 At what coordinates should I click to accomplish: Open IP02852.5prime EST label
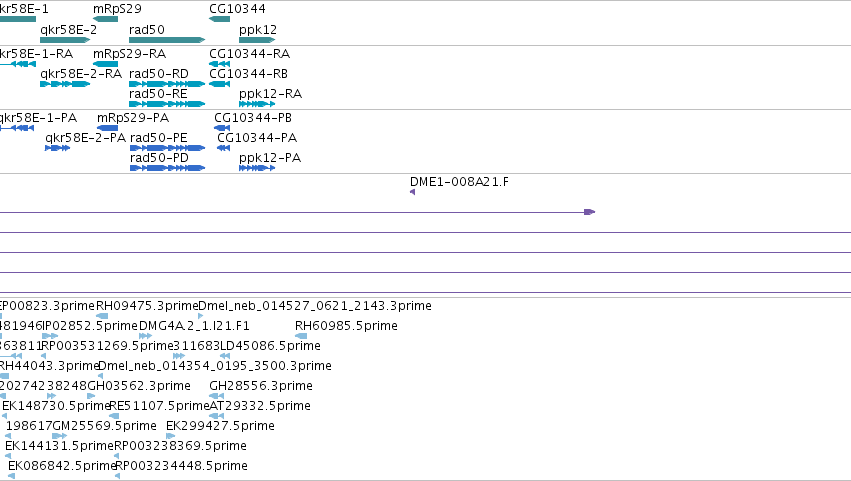point(90,326)
